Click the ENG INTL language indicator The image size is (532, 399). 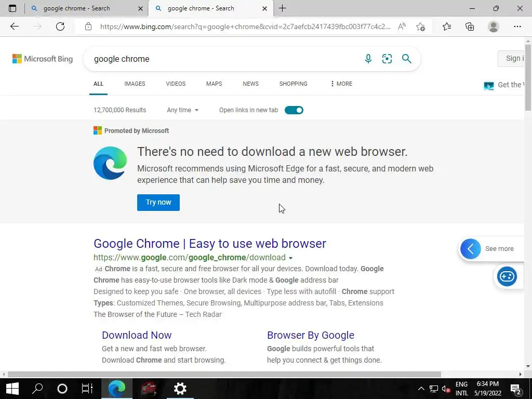[461, 389]
